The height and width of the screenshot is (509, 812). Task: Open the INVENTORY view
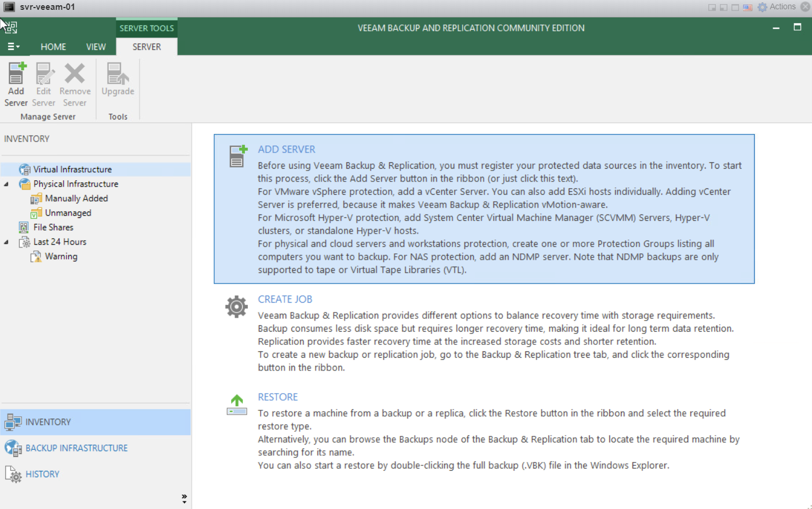tap(96, 422)
